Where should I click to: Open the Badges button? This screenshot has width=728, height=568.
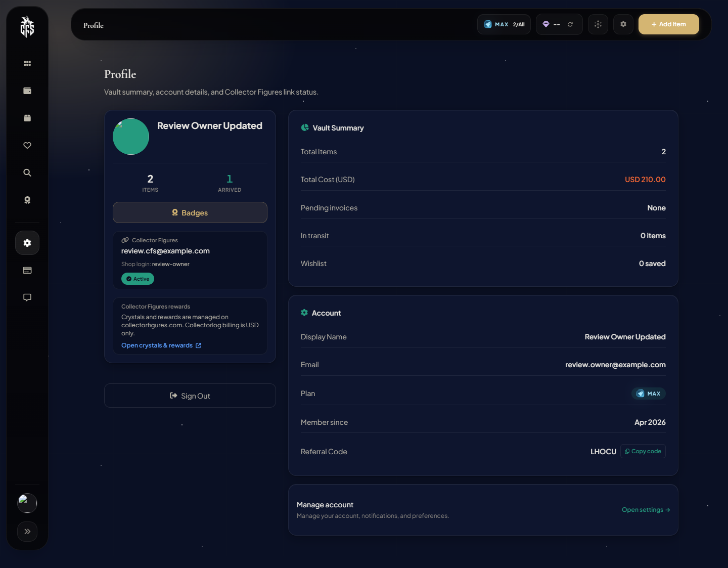coord(190,213)
